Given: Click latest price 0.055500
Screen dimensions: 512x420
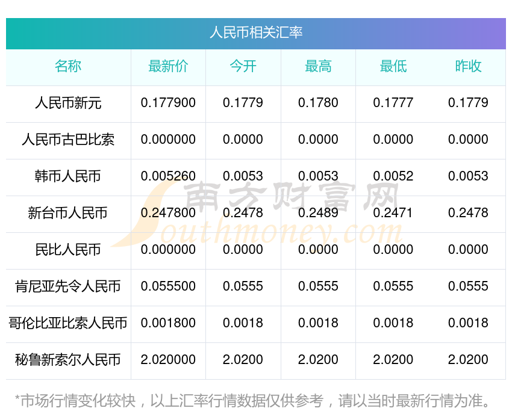Looking at the screenshot, I should 168,286.
